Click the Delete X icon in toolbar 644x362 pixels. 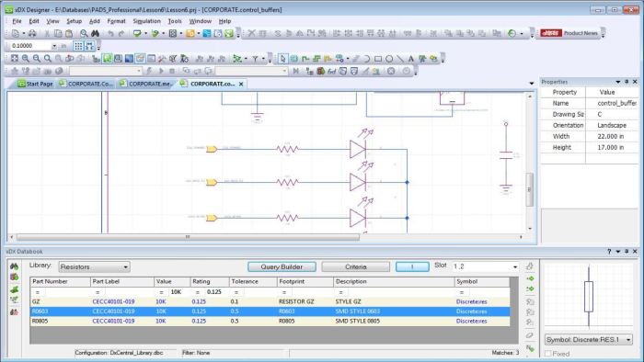(251, 33)
